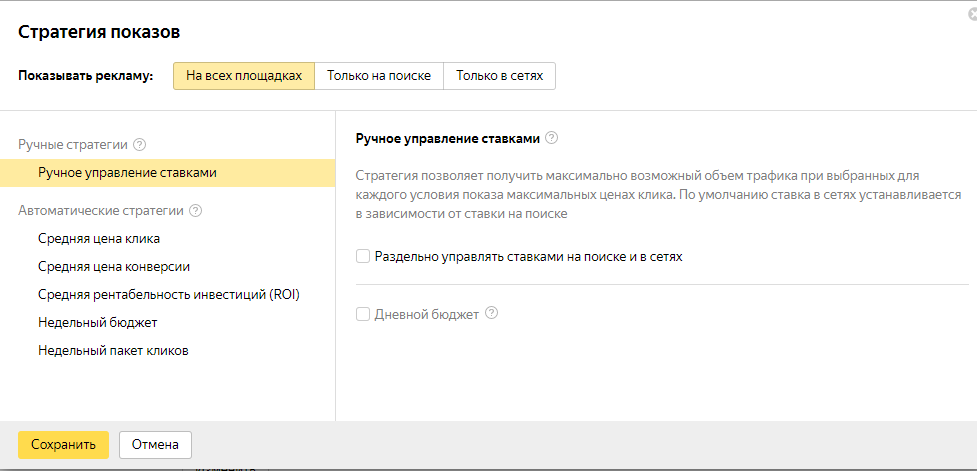Show help hint for Дневной бюджет

click(x=491, y=313)
